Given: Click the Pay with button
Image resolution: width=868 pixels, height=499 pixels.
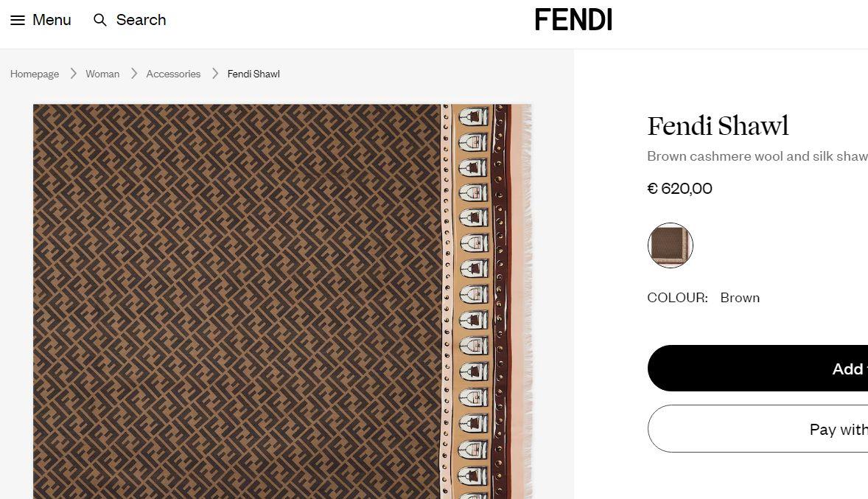Looking at the screenshot, I should [x=757, y=429].
